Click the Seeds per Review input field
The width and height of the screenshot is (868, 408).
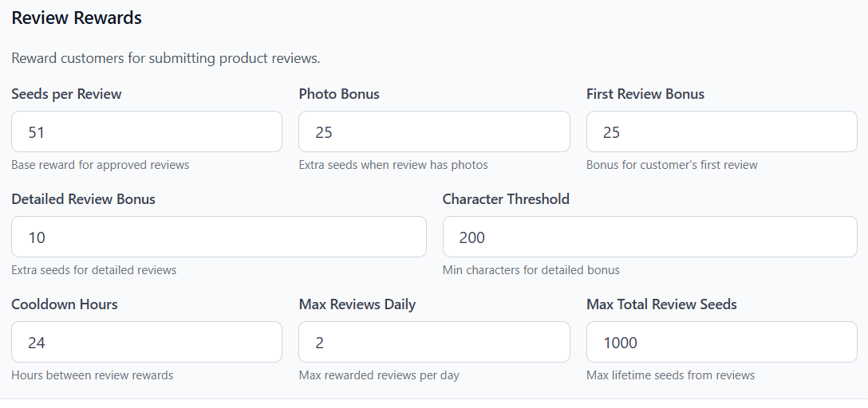tap(146, 131)
